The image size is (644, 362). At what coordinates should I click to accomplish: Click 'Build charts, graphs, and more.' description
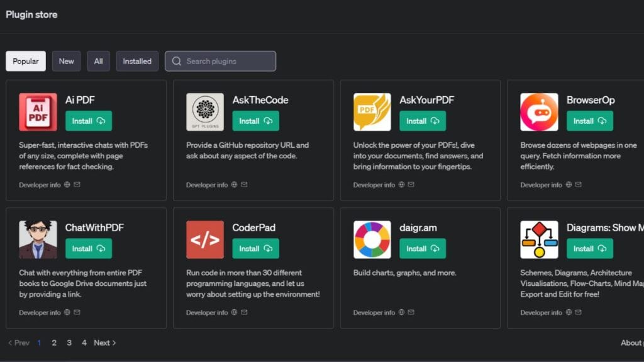coord(405,273)
